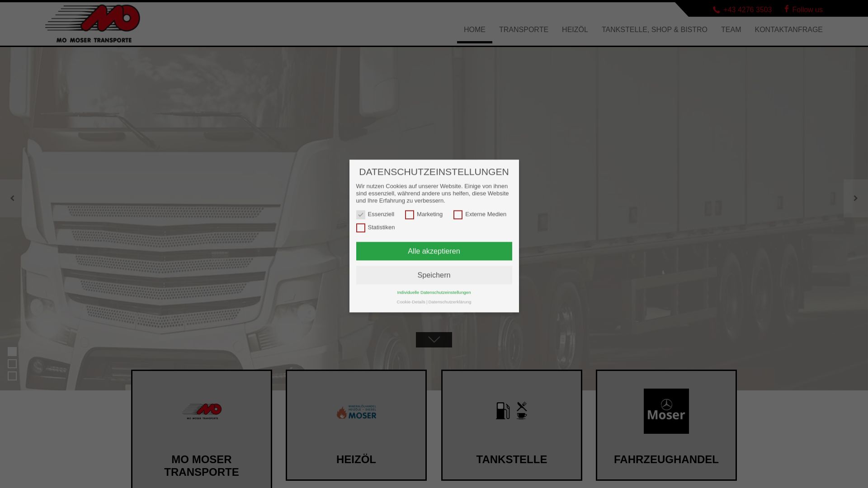Click the fuel pump icon in Tankstelle card
Viewport: 868px width, 488px height.
pos(503,411)
